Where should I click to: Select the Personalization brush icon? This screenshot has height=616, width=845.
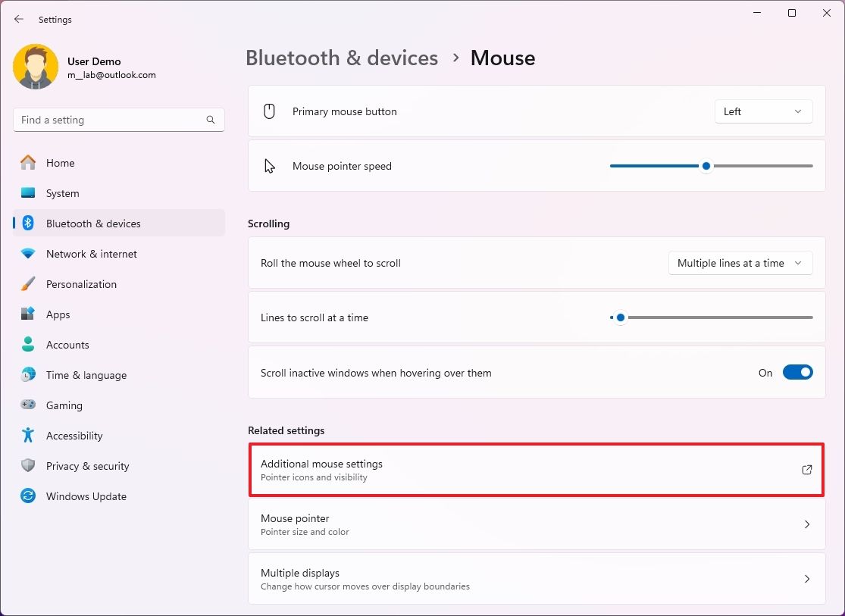[x=28, y=284]
